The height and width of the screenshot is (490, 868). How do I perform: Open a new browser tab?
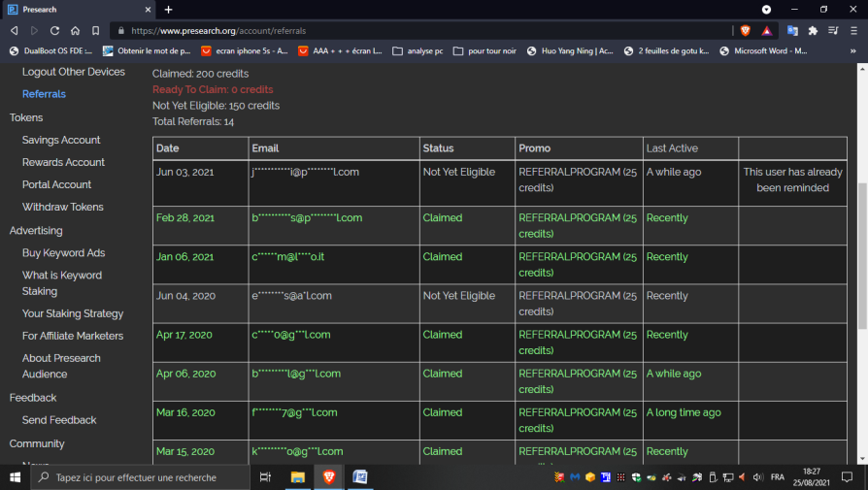169,10
